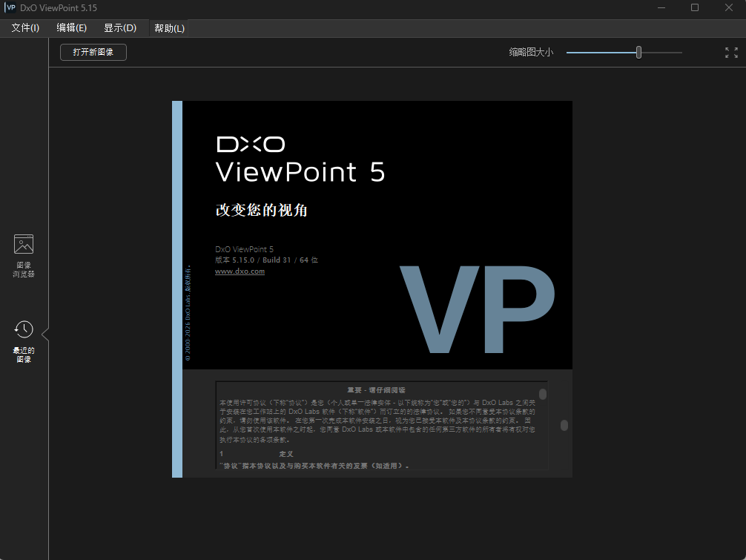Image resolution: width=746 pixels, height=560 pixels.
Task: Click the outer license panel scrollbar thumb
Action: (x=564, y=425)
